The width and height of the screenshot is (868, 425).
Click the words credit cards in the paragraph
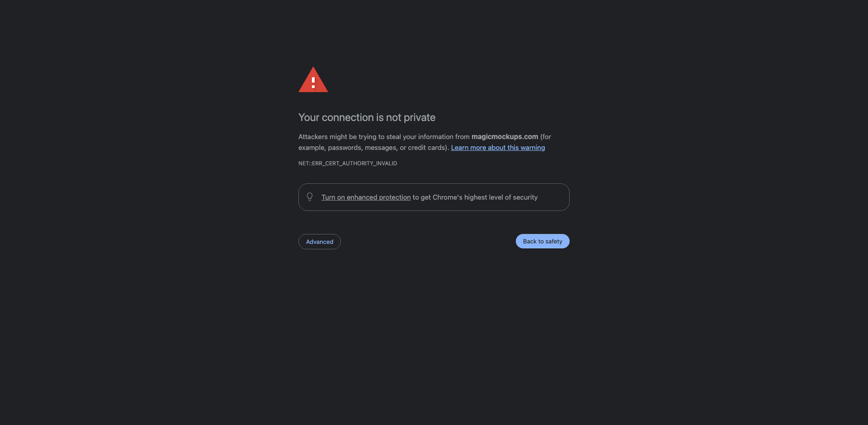tap(427, 147)
